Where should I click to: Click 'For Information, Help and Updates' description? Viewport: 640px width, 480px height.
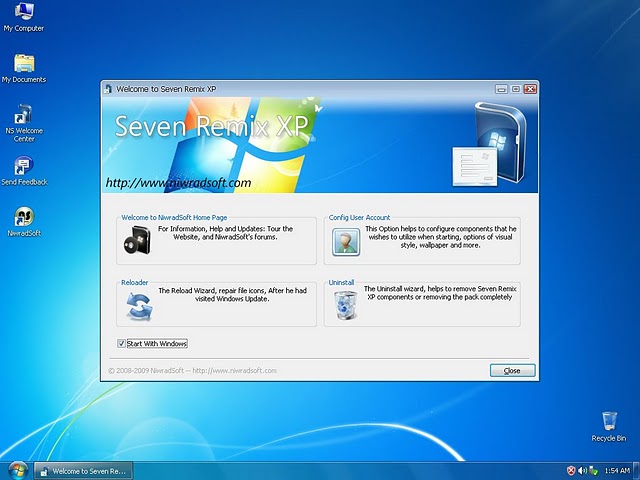[225, 233]
